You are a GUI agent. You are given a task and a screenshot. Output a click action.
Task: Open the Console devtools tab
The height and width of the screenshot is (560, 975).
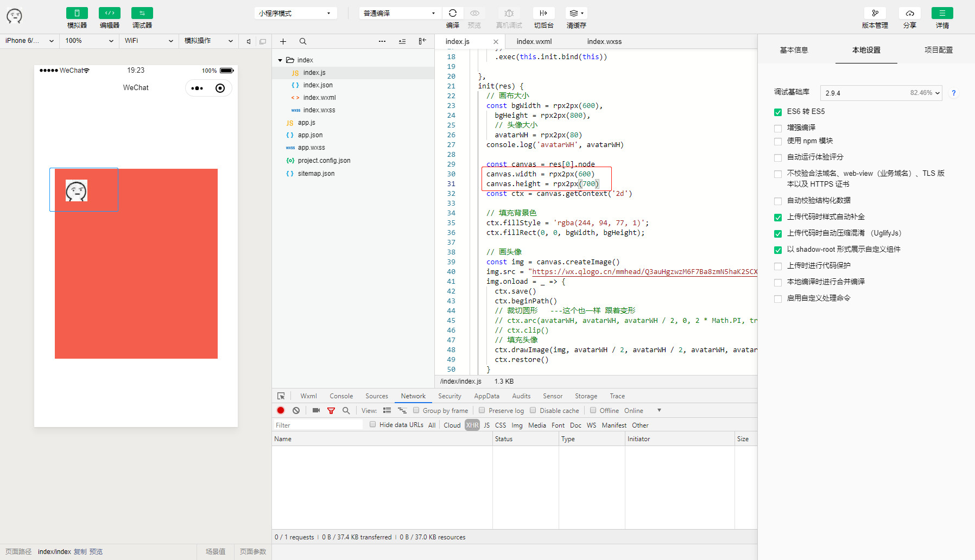pos(341,396)
